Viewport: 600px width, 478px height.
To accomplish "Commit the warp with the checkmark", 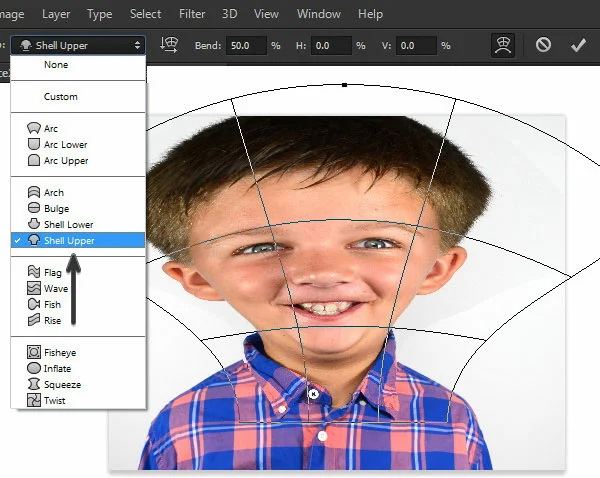I will click(x=578, y=45).
